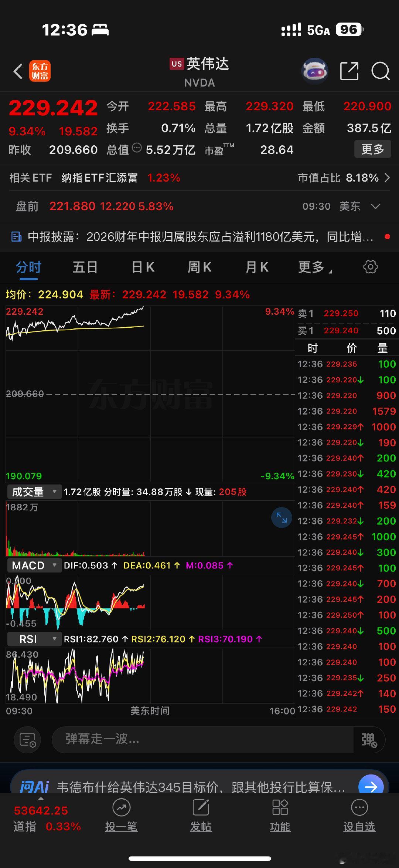Screen dimensions: 399x868
Task: Tap the 弹幕走一波 input field
Action: [202, 740]
